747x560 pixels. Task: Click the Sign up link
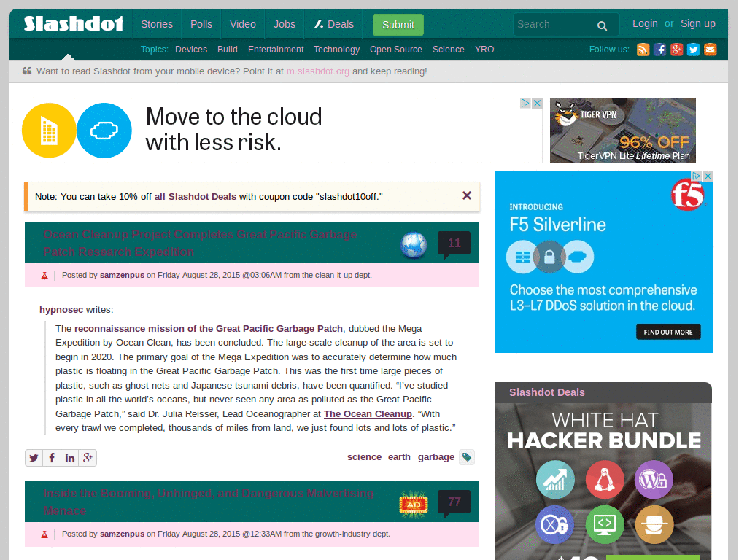(698, 23)
